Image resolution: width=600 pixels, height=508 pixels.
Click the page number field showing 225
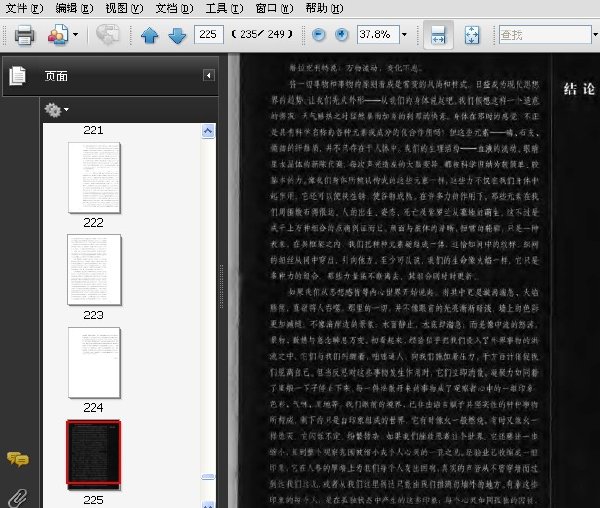[209, 34]
